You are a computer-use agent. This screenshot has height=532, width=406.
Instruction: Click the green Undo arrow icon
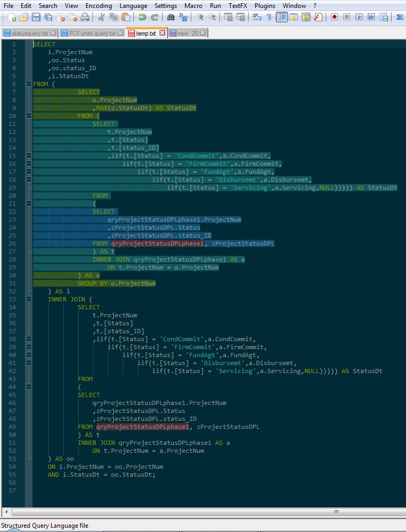(x=142, y=17)
